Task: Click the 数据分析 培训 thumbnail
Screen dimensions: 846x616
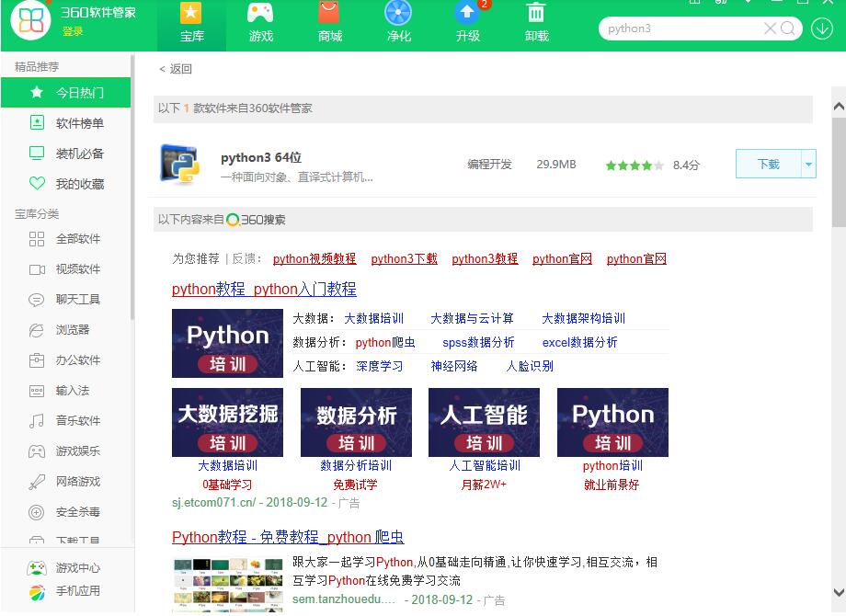Action: click(x=356, y=422)
